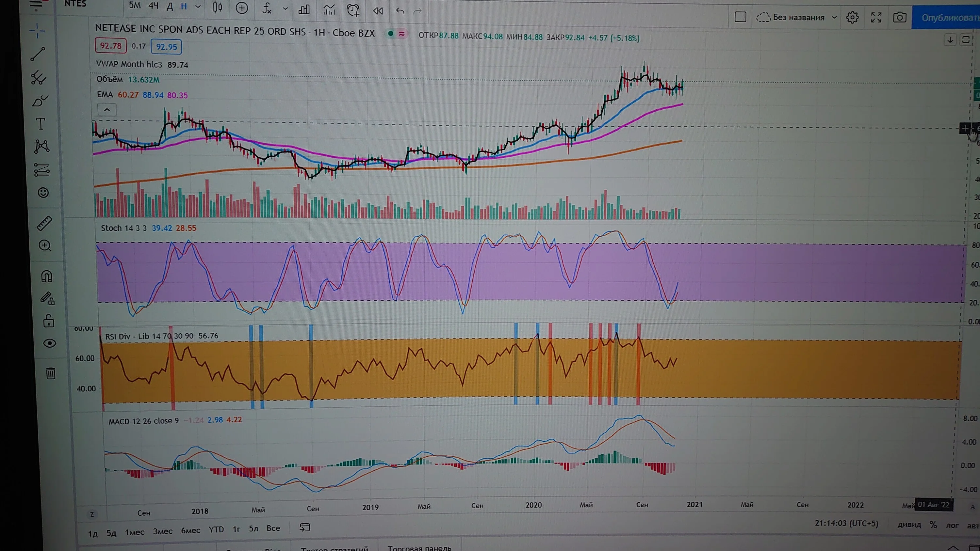Switch to the 4Ч timeframe

tap(153, 6)
